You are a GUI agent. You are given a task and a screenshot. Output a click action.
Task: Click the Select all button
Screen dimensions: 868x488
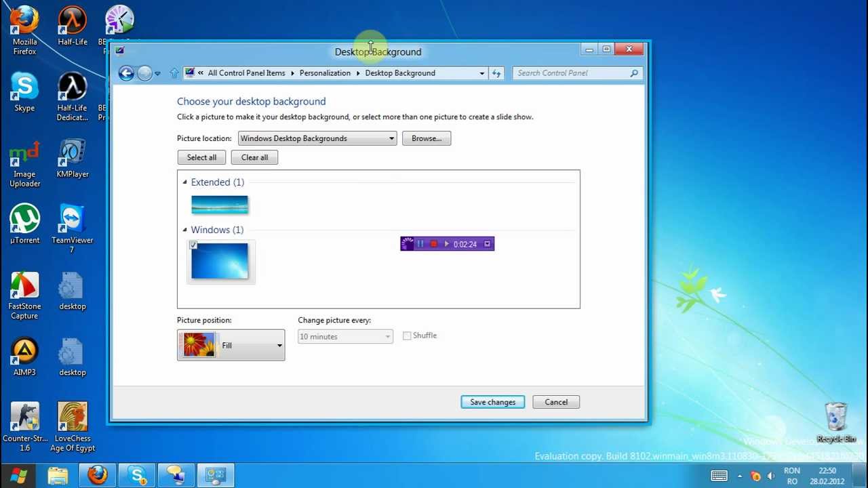[201, 157]
